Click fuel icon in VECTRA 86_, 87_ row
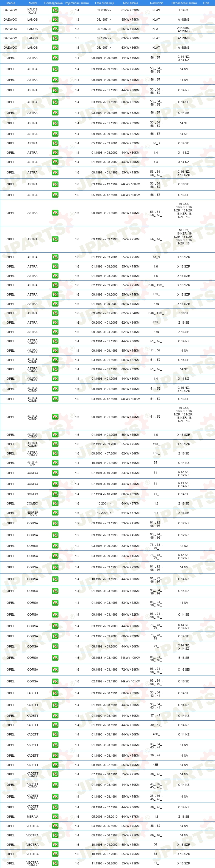Viewport: 215px width, 868px height. pos(55,836)
